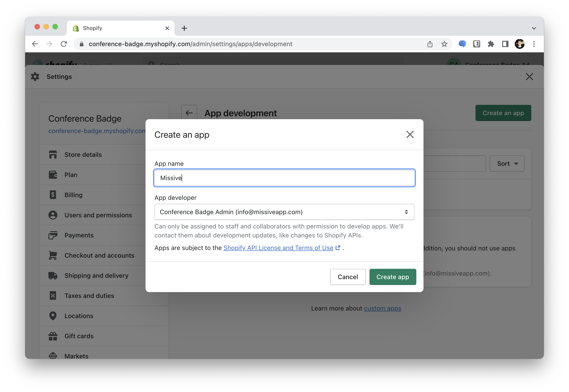Click the Store details storefront icon

53,155
